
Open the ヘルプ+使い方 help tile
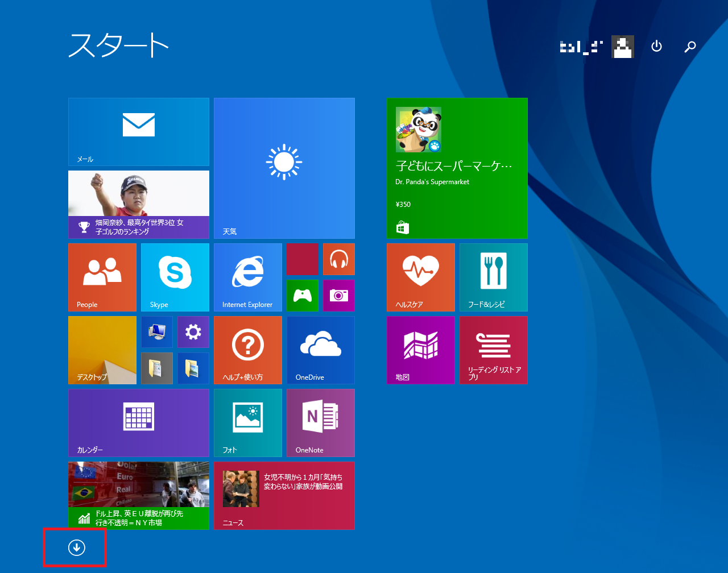pyautogui.click(x=248, y=350)
